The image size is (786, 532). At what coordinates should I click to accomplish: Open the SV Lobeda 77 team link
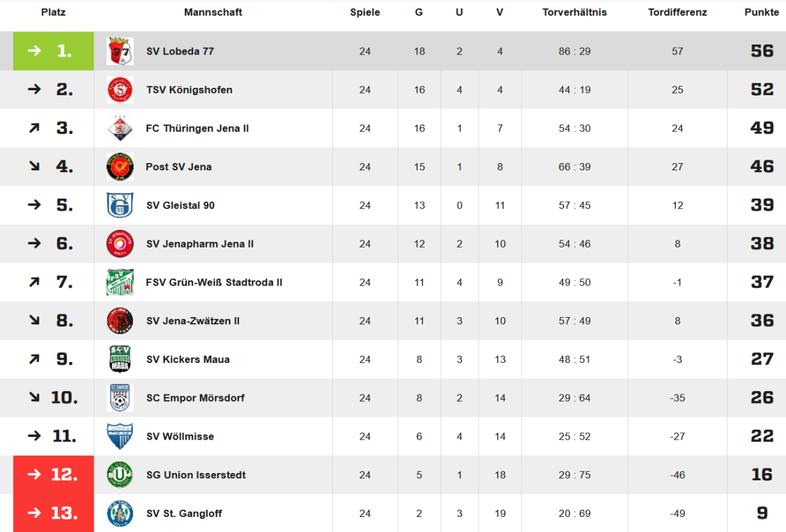[180, 51]
